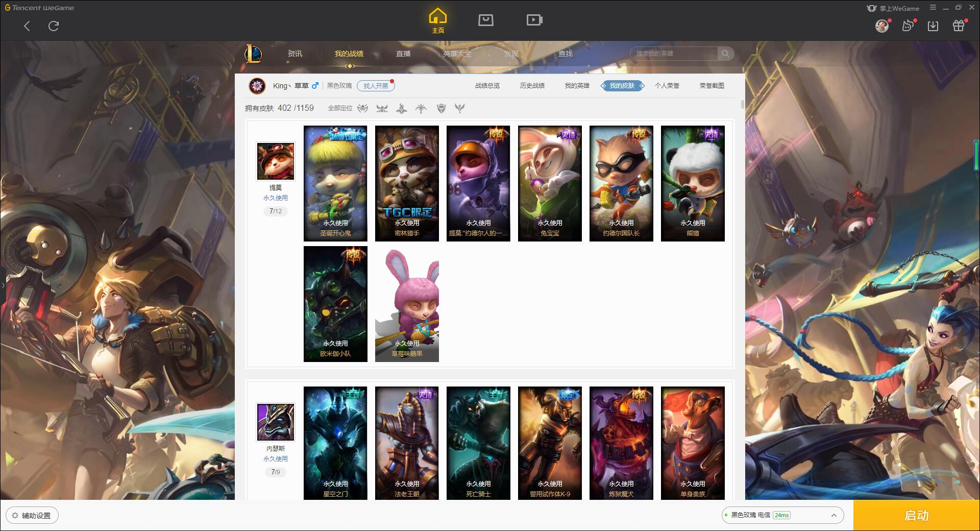Open the 兔宝宝 skin card

click(x=550, y=183)
